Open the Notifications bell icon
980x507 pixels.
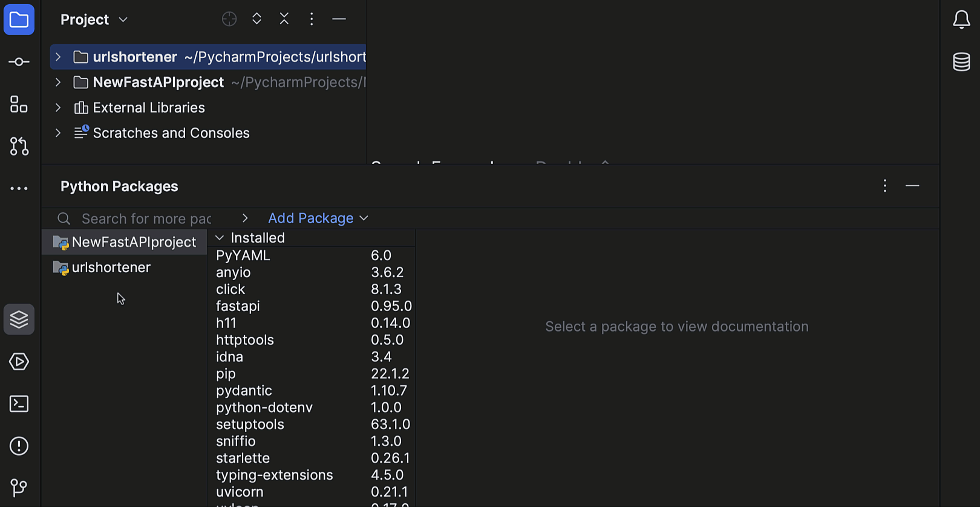click(961, 20)
